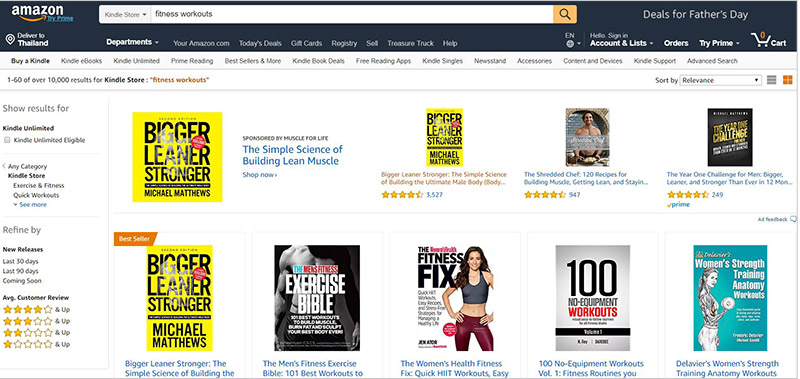Click the prime badge under Year One Challenge
This screenshot has width=800, height=379.
(678, 205)
